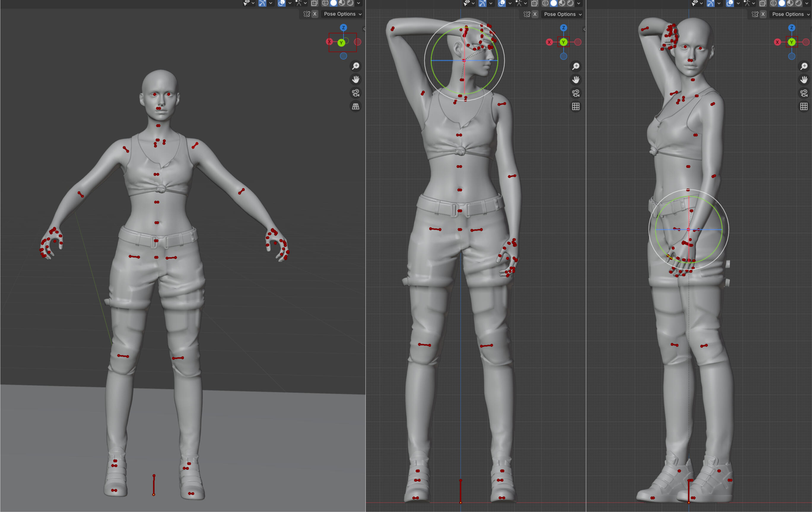Select rendered shading in the right viewport

799,3
